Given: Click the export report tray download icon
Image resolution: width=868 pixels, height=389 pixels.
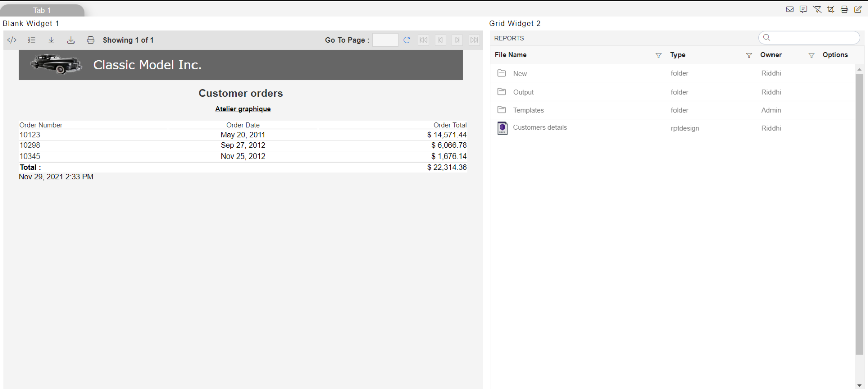Looking at the screenshot, I should [x=71, y=40].
